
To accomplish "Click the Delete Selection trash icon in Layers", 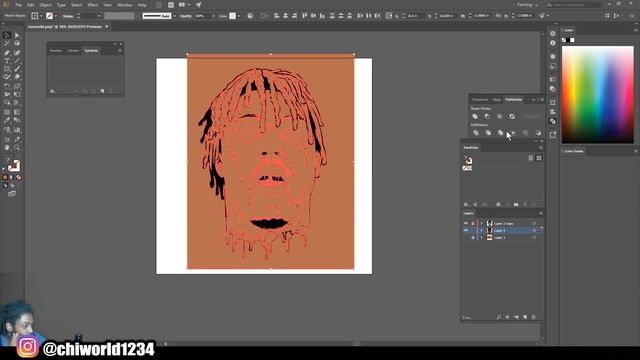I will coord(533,317).
